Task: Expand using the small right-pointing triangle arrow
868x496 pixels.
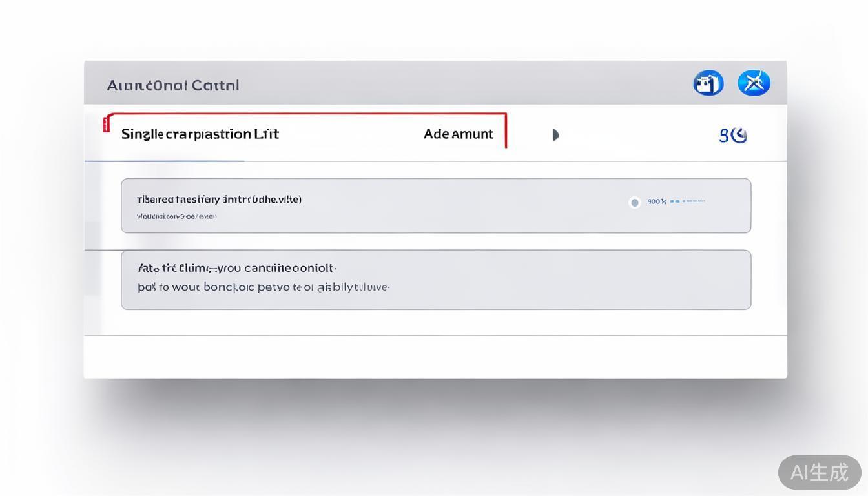Action: pyautogui.click(x=555, y=135)
